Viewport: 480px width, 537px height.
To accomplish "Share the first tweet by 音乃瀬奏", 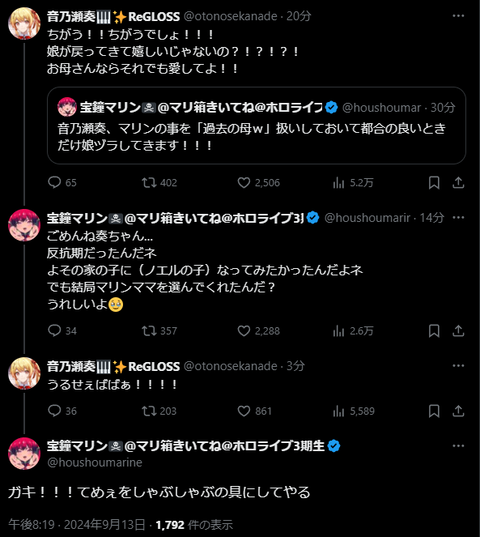I will (458, 183).
